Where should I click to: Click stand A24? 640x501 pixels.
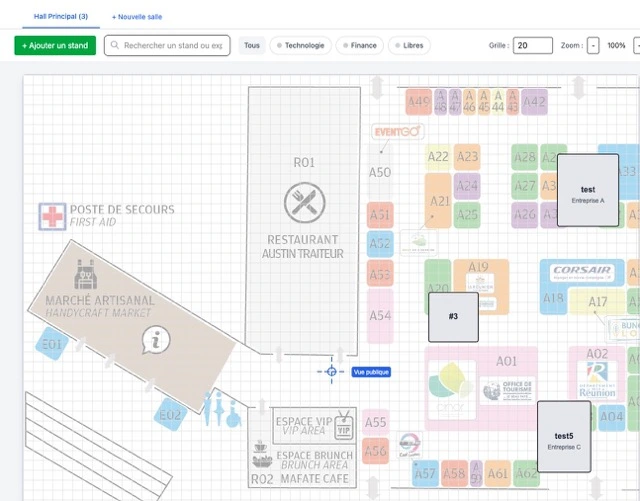(x=467, y=186)
